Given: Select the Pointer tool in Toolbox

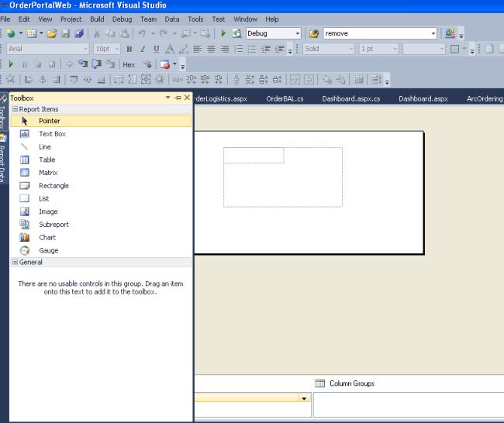Looking at the screenshot, I should point(101,121).
